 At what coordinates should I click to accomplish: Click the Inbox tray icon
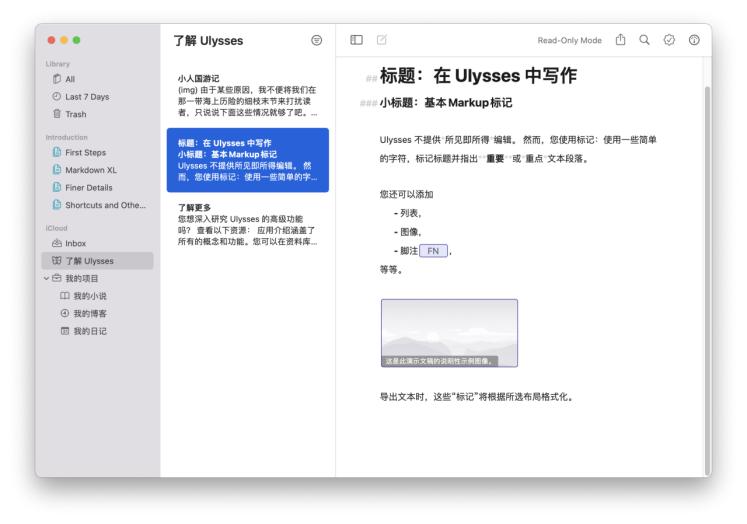[57, 243]
